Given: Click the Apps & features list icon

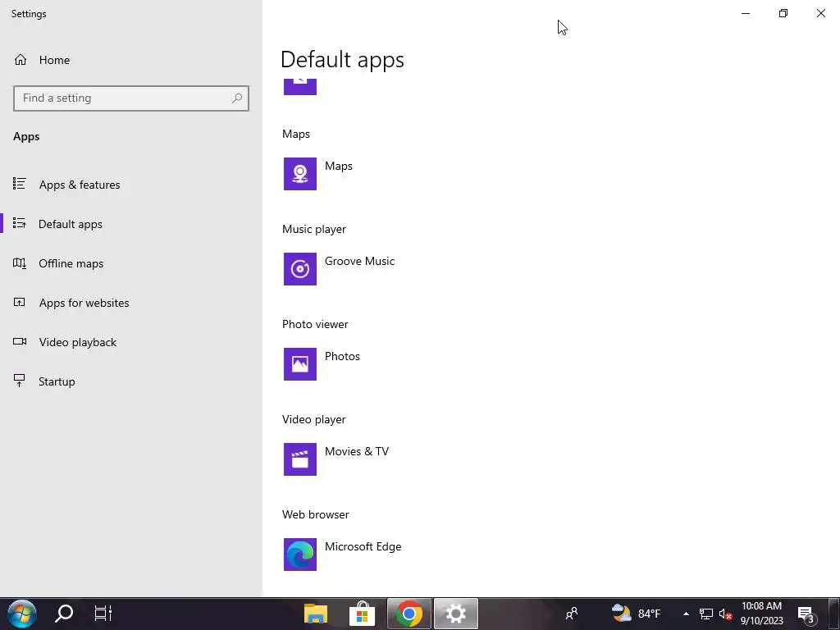Looking at the screenshot, I should tap(20, 184).
